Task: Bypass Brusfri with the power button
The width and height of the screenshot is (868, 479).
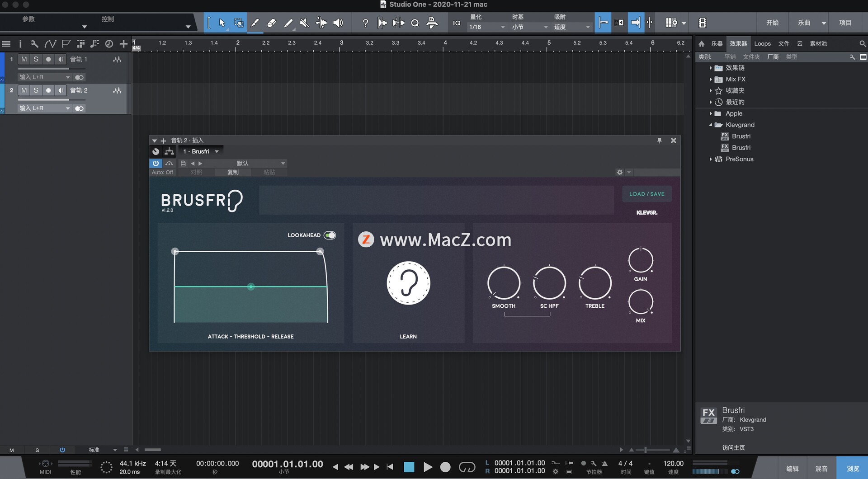Action: click(156, 163)
